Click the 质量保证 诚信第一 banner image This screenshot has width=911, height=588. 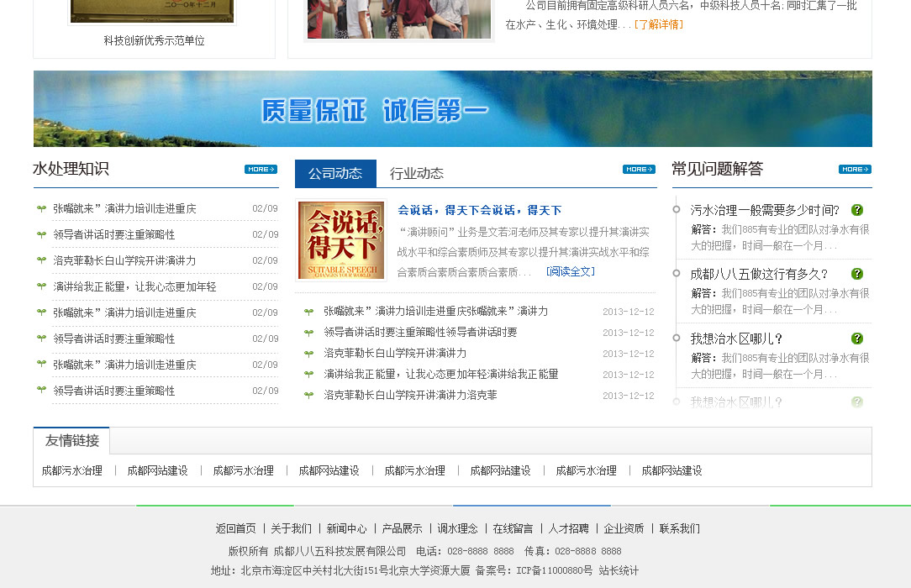pos(452,109)
